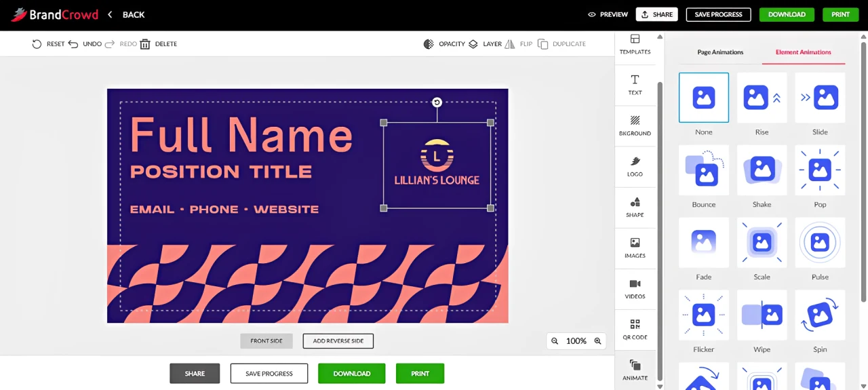Switch to the Element Animations tab
Viewport: 868px width, 390px height.
point(804,52)
